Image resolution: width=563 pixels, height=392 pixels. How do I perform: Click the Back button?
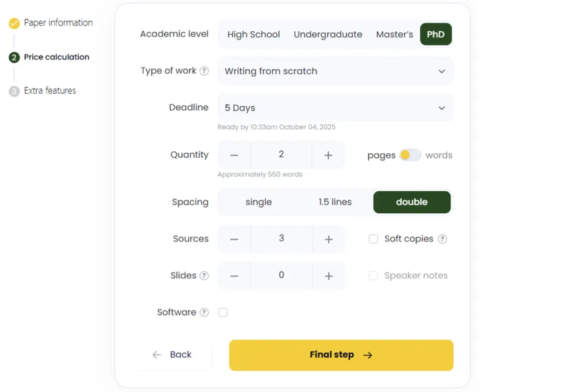(x=171, y=354)
